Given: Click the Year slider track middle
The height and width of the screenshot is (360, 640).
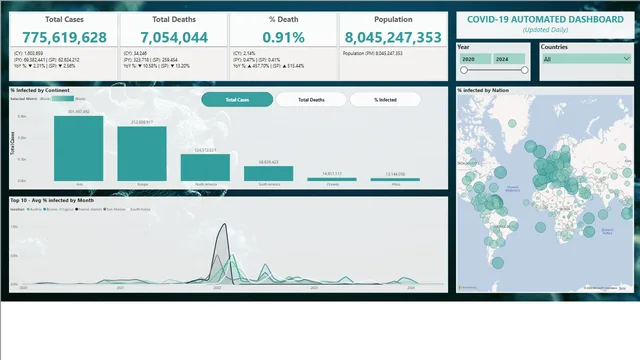Looking at the screenshot, I should tap(494, 70).
